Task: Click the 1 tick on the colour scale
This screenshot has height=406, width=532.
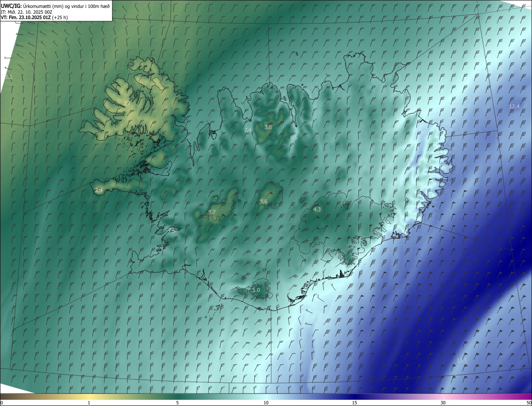Action: pyautogui.click(x=89, y=403)
